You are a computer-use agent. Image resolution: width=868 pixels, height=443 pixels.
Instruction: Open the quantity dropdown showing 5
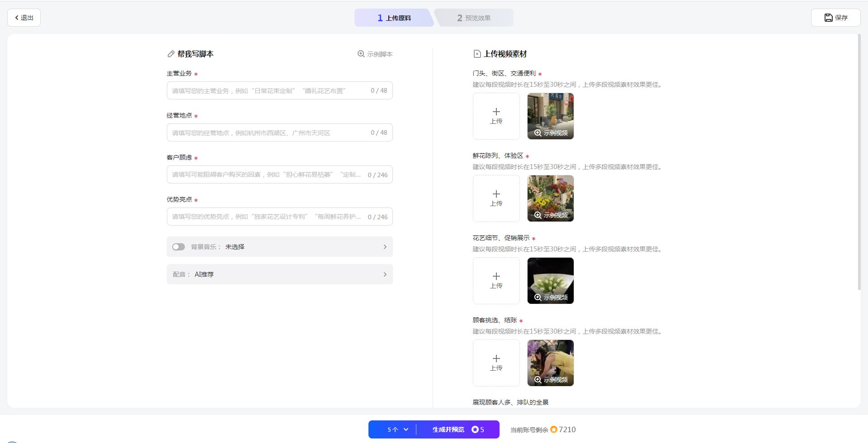397,429
